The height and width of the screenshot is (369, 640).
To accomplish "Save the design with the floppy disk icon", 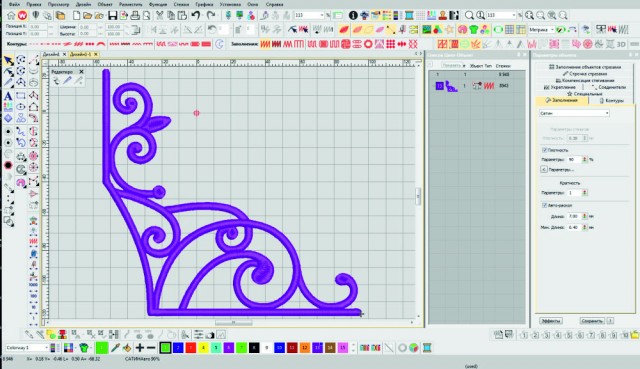I will (x=113, y=16).
